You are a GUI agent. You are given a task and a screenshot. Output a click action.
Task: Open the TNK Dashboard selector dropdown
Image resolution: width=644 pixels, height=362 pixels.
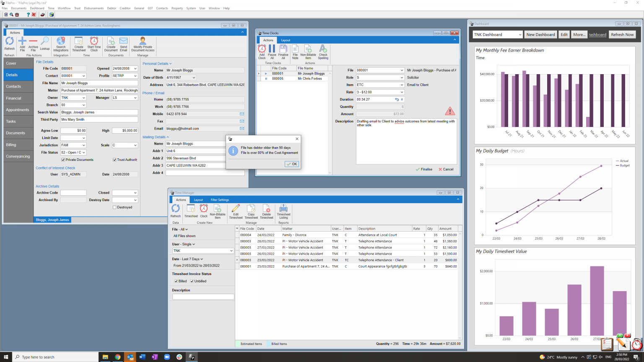(520, 34)
